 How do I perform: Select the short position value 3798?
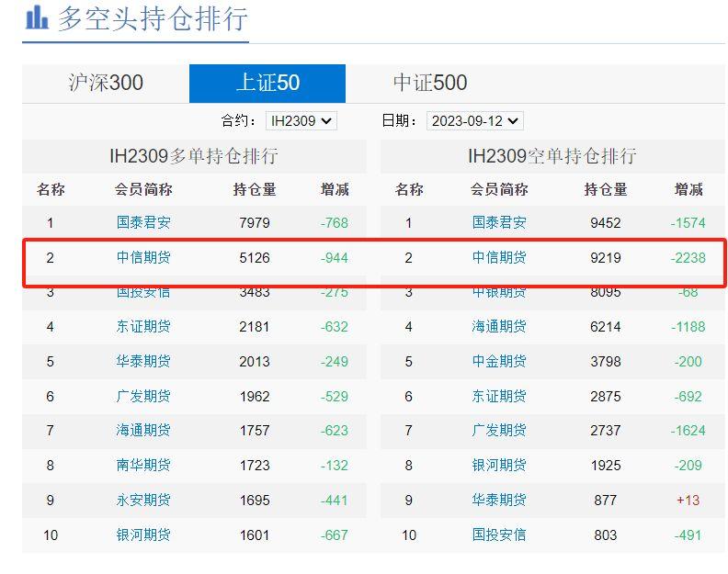[x=606, y=362]
